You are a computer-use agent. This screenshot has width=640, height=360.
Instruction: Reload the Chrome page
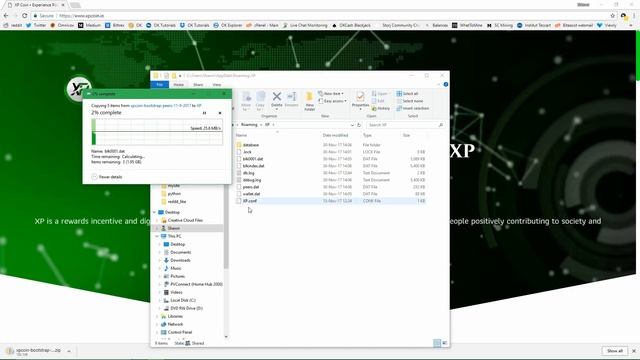pyautogui.click(x=24, y=16)
